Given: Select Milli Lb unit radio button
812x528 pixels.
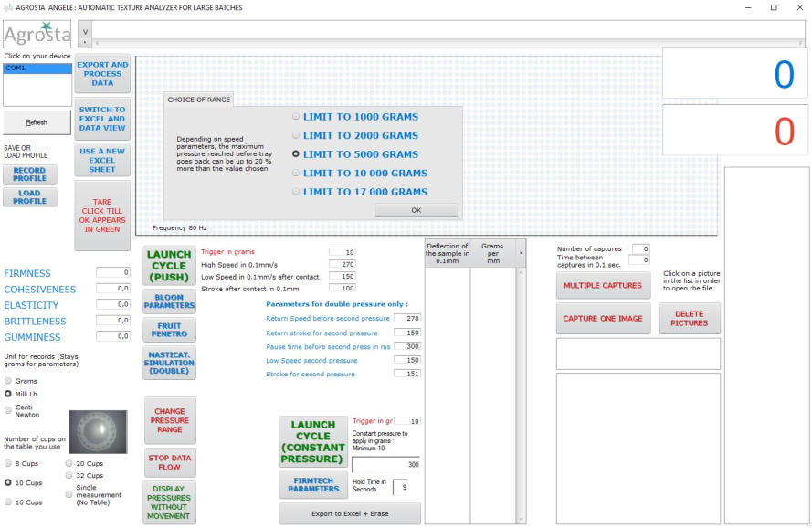Looking at the screenshot, I should click(x=8, y=394).
